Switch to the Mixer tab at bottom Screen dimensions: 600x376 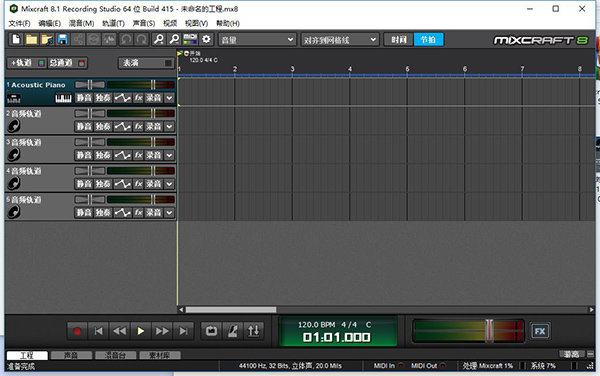(x=116, y=355)
